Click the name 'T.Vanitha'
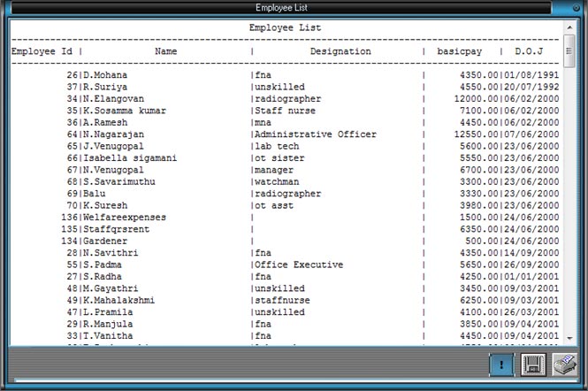 point(108,336)
